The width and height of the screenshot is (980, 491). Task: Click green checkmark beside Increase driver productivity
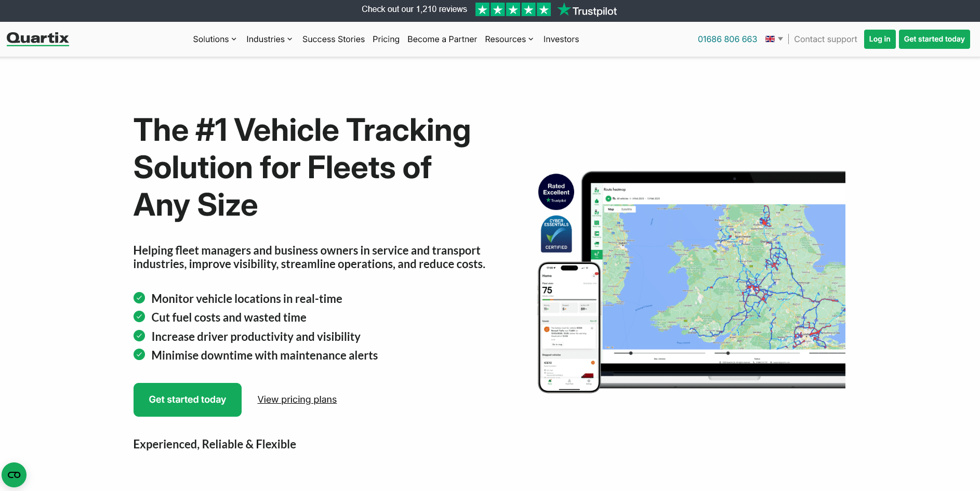point(139,336)
